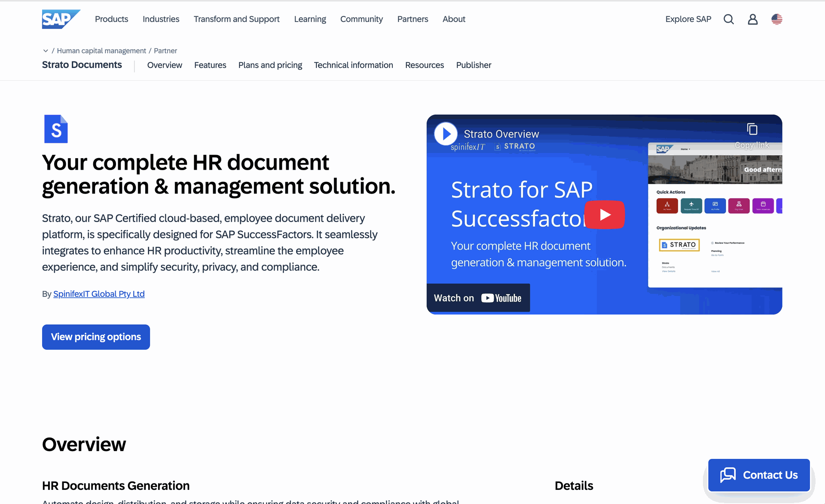This screenshot has height=504, width=825.
Task: Click Explore SAP in the header
Action: point(688,19)
